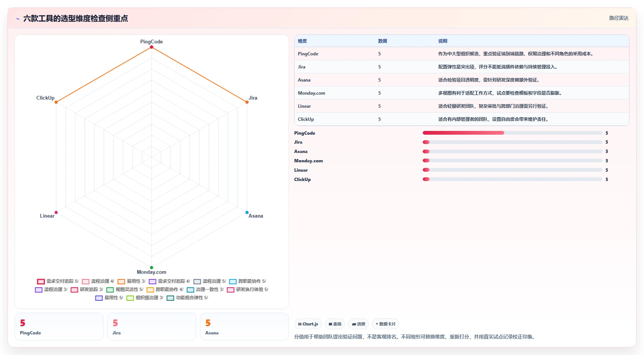This screenshot has width=644, height=355.
Task: Hide the 研发执行体验 5/ legend series
Action: (x=248, y=290)
